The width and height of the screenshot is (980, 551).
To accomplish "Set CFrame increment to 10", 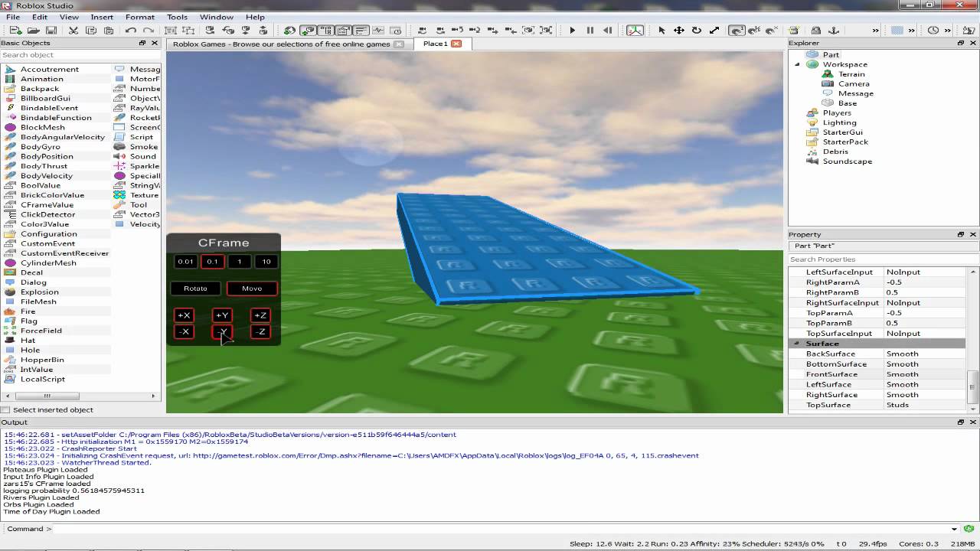I will point(266,262).
